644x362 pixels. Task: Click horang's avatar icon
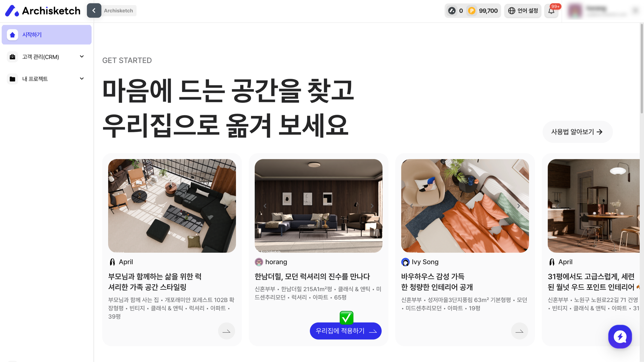(x=259, y=262)
